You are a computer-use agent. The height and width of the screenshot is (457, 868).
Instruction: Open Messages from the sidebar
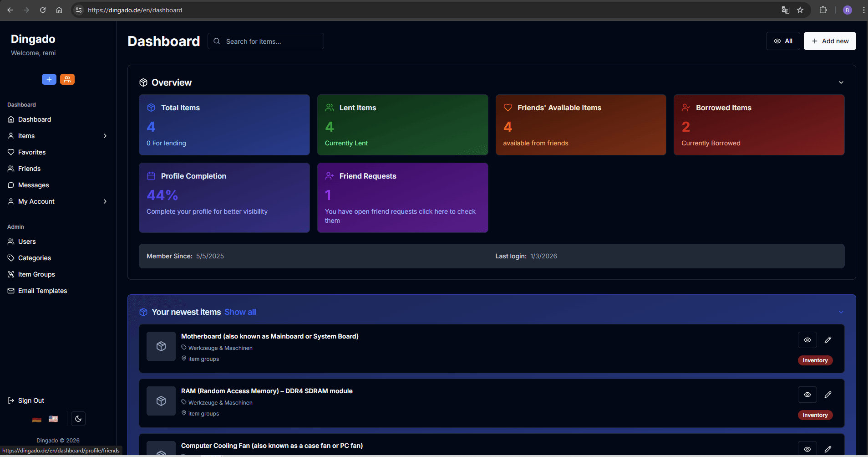click(33, 185)
